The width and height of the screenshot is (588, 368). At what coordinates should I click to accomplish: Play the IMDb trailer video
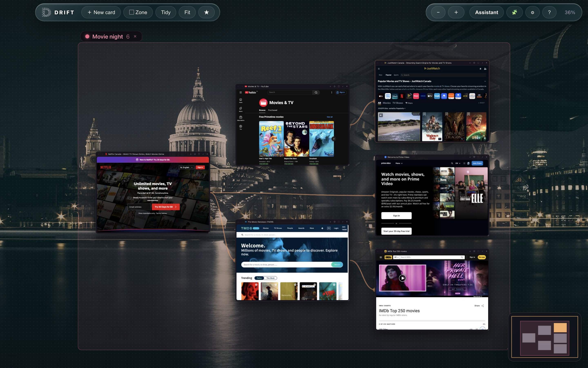point(402,278)
